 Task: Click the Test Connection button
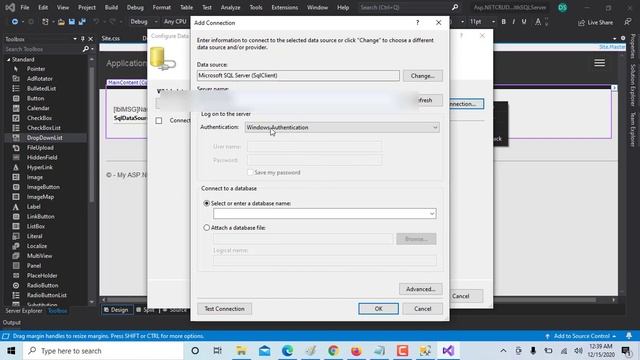[x=224, y=309]
